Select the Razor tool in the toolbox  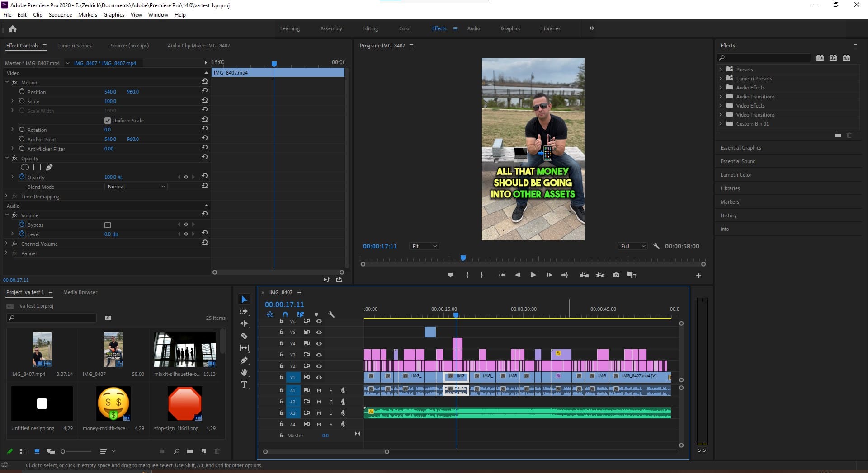tap(244, 336)
